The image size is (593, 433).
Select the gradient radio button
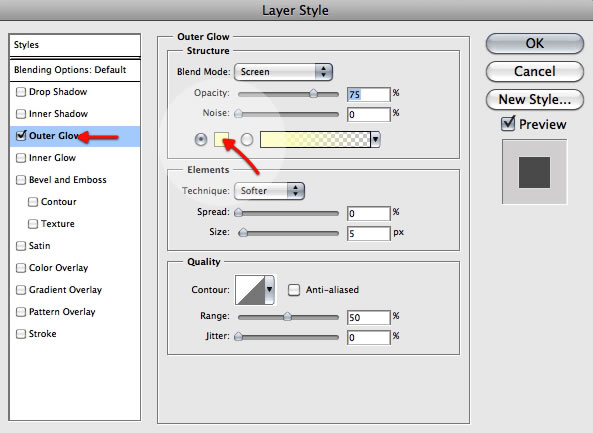[247, 140]
